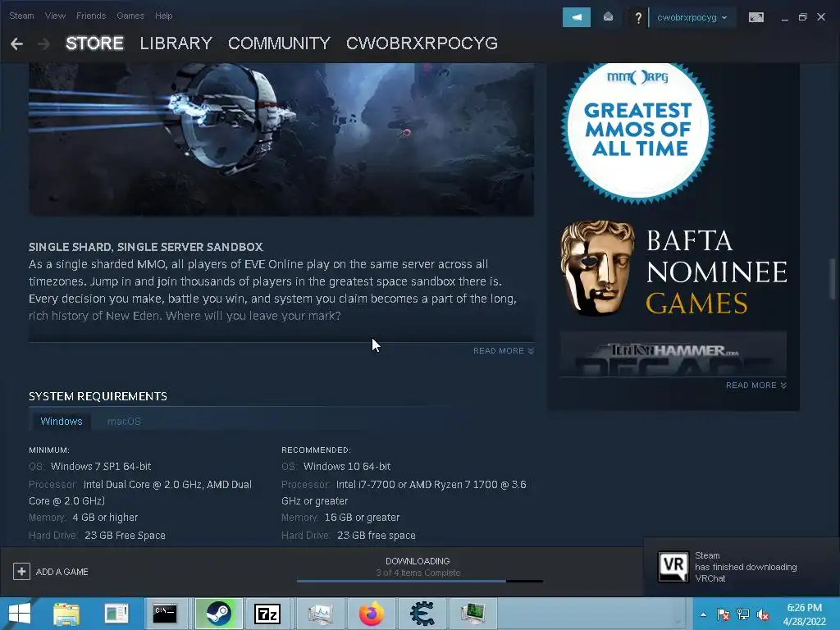Open the Steam menu
This screenshot has width=840, height=630.
point(21,16)
